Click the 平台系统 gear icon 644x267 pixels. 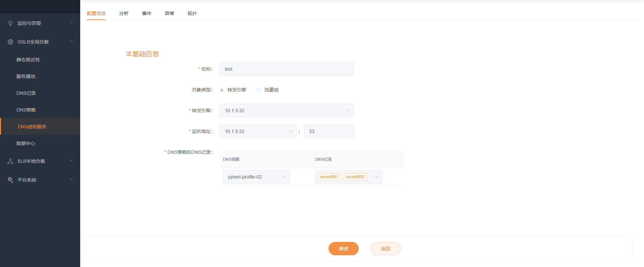coord(10,180)
